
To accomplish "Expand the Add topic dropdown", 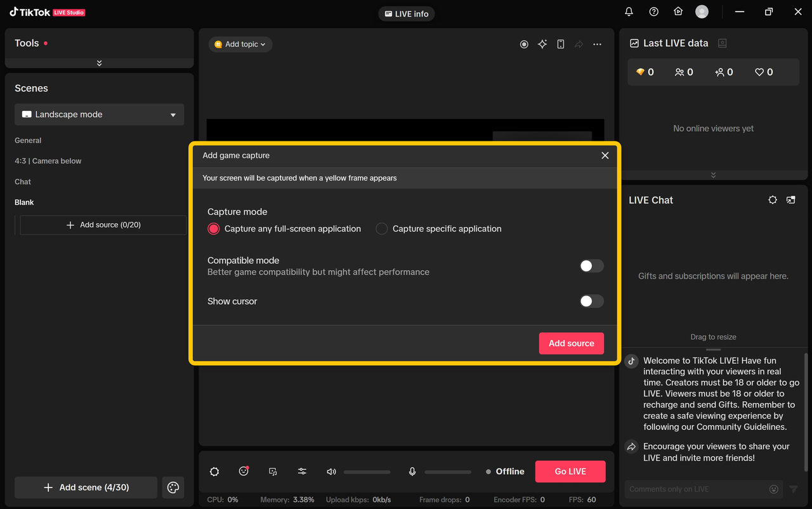I will pos(240,44).
